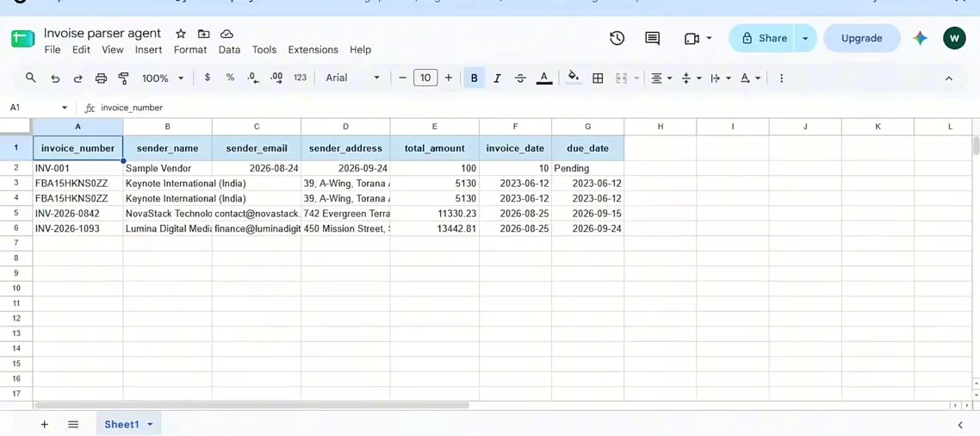Open the Arial font dropdown

coord(352,78)
